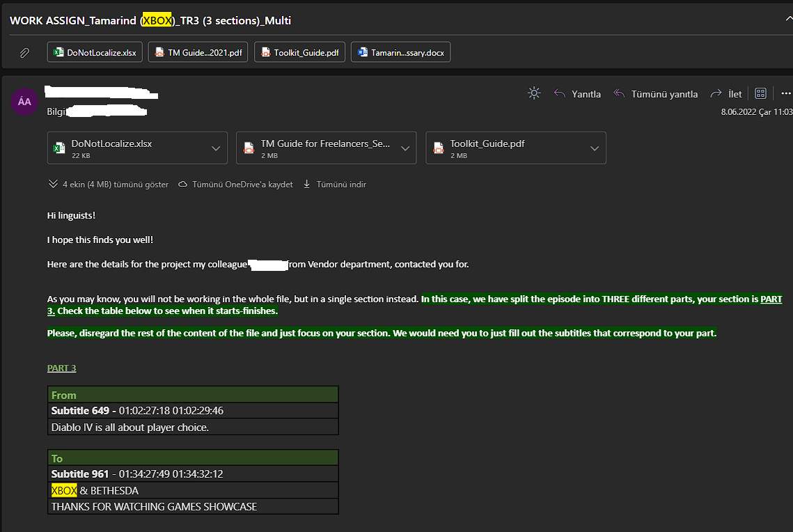
Task: Click the ÁA sender avatar
Action: 24,102
